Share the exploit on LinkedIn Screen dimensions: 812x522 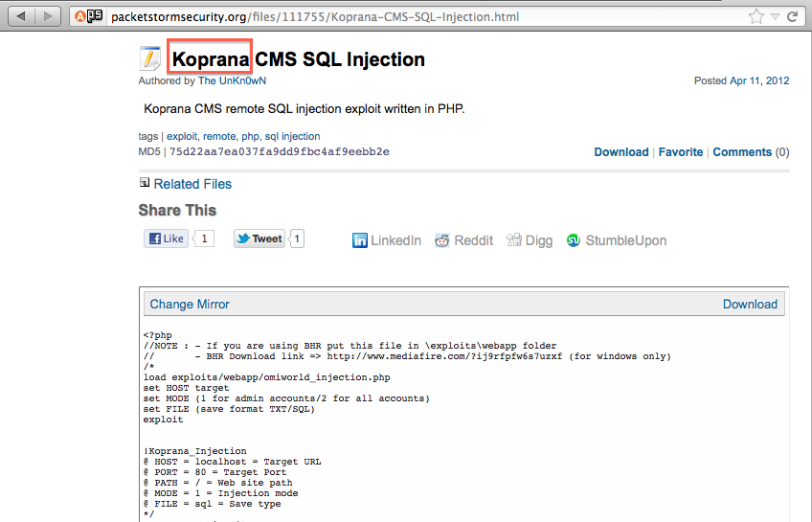387,240
